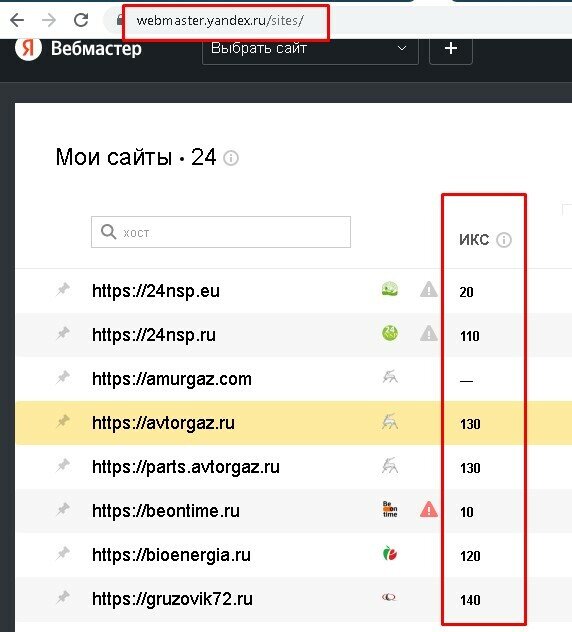Open the Вебмастер home link
Image resolution: width=572 pixels, height=632 pixels.
pyautogui.click(x=96, y=49)
